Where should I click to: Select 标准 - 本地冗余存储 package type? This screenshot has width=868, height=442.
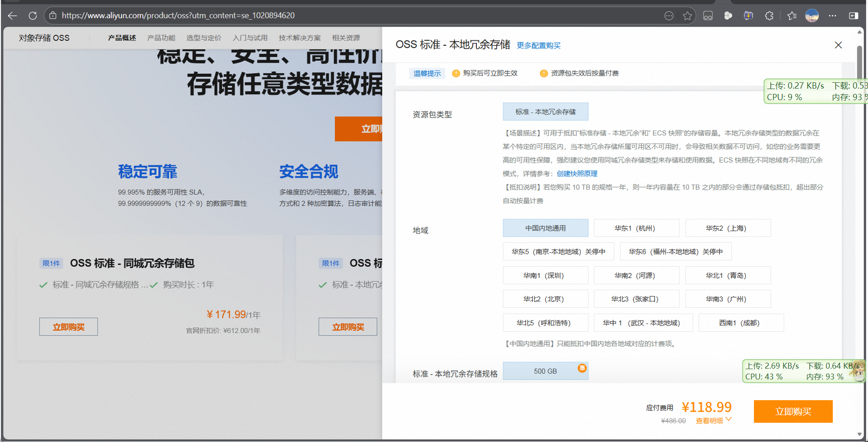click(x=546, y=112)
